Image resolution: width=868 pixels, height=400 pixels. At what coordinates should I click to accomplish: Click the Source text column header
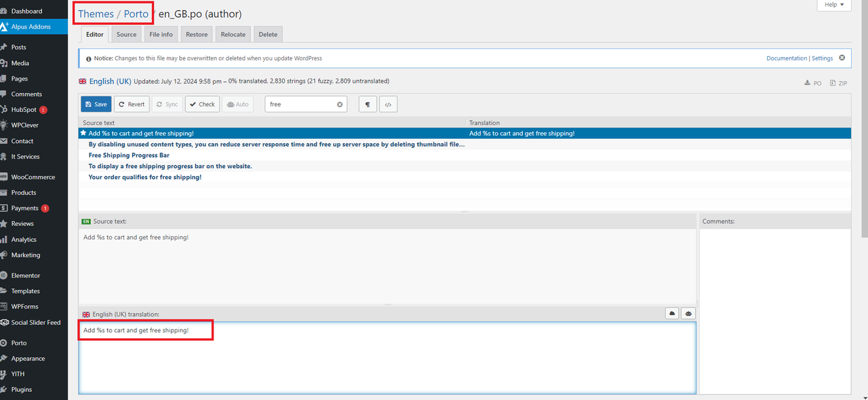pos(273,123)
